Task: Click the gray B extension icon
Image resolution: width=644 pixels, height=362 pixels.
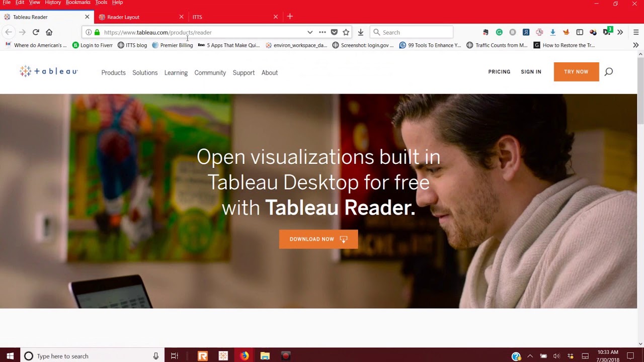Action: [x=513, y=32]
